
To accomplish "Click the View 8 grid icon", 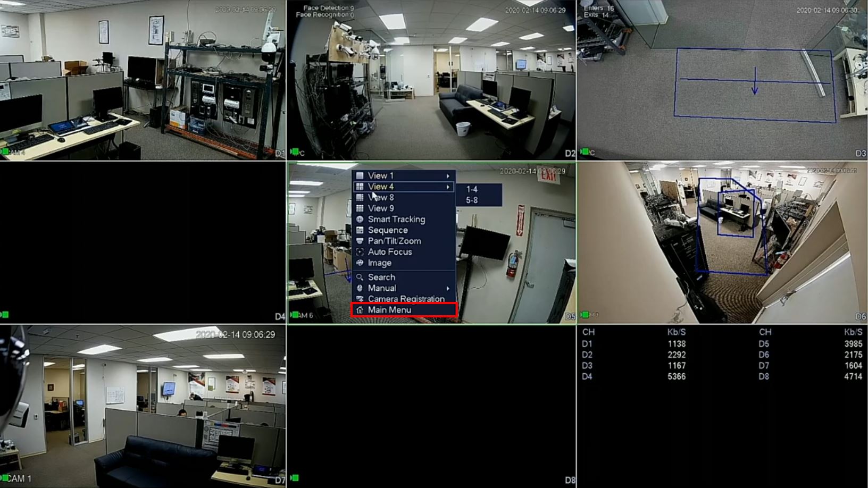I will pos(360,197).
